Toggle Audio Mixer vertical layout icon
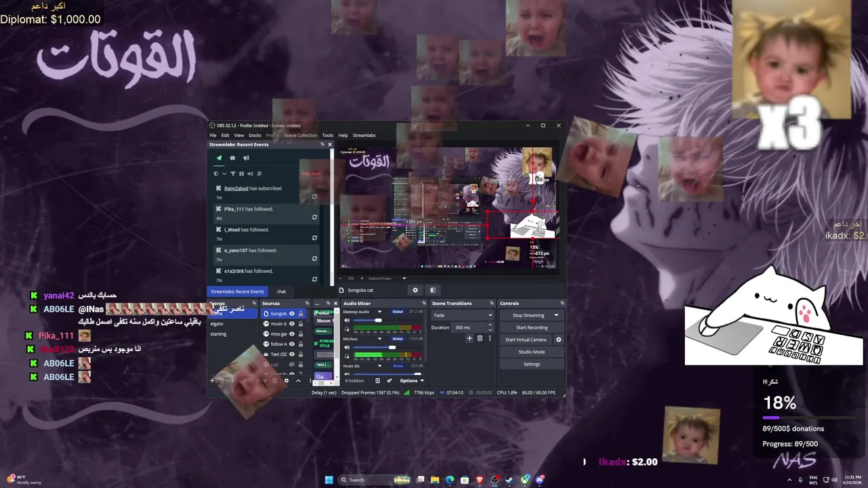Image resolution: width=868 pixels, height=488 pixels. tap(378, 381)
